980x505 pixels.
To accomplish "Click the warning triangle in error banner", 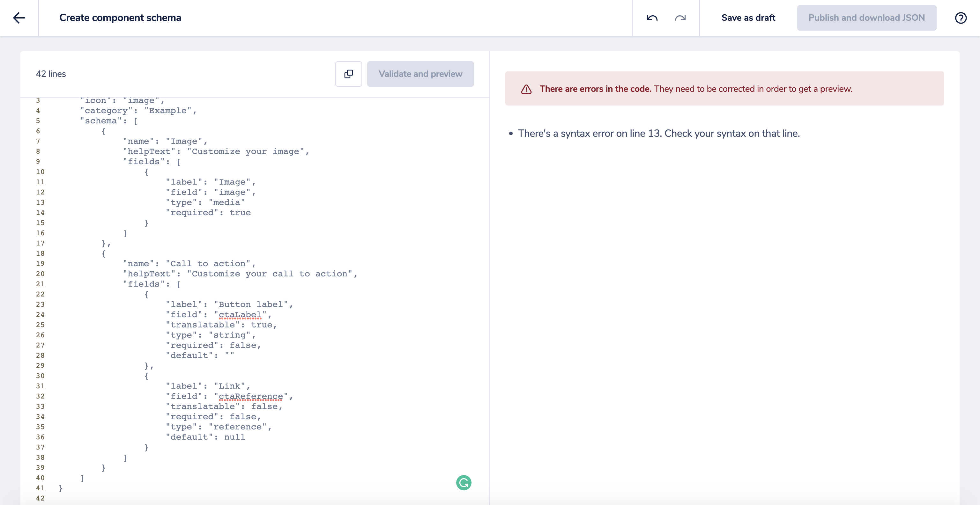I will (x=526, y=89).
